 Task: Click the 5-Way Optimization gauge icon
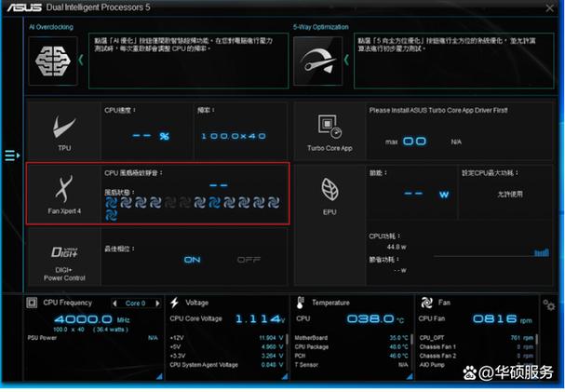[x=317, y=61]
